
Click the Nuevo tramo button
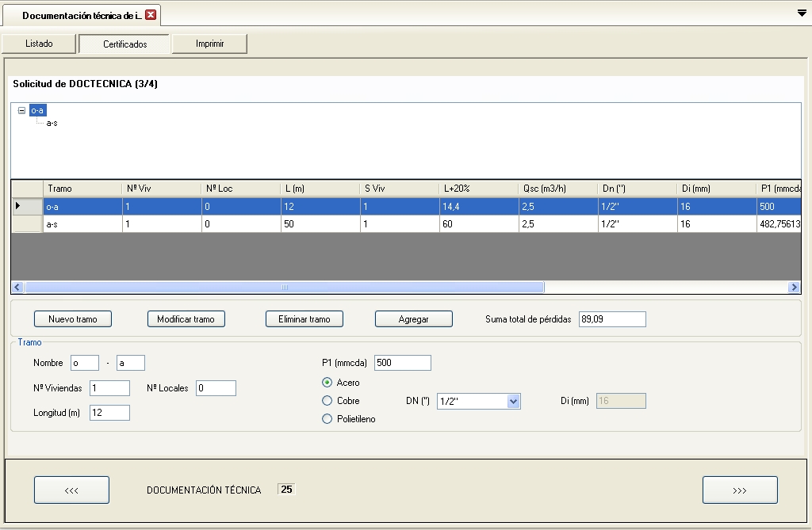[x=72, y=318]
